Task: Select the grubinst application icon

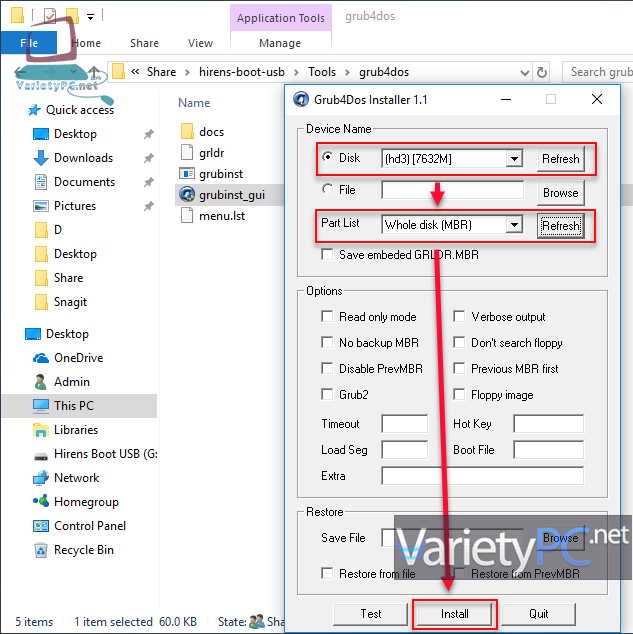Action: [x=187, y=173]
